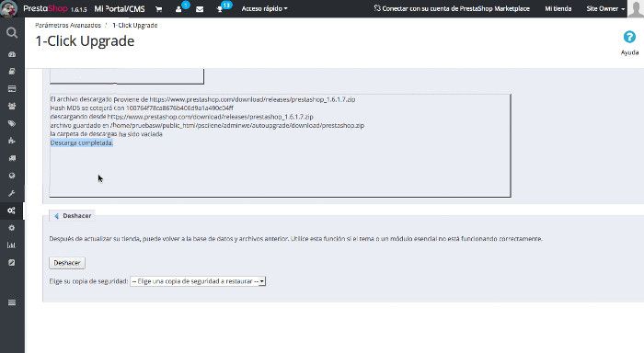Image resolution: width=644 pixels, height=353 pixels.
Task: Open the Customers group icon in sidebar
Action: [x=12, y=106]
